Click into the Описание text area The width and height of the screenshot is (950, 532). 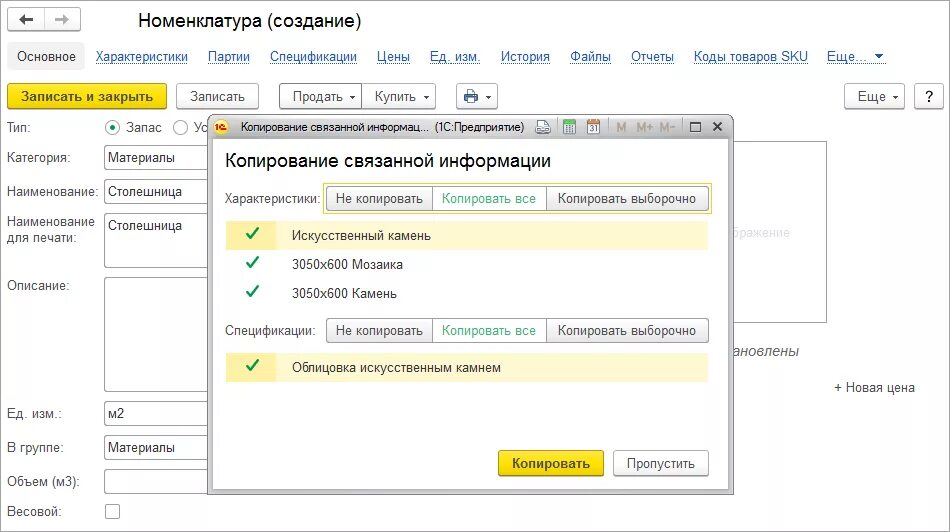pos(156,334)
